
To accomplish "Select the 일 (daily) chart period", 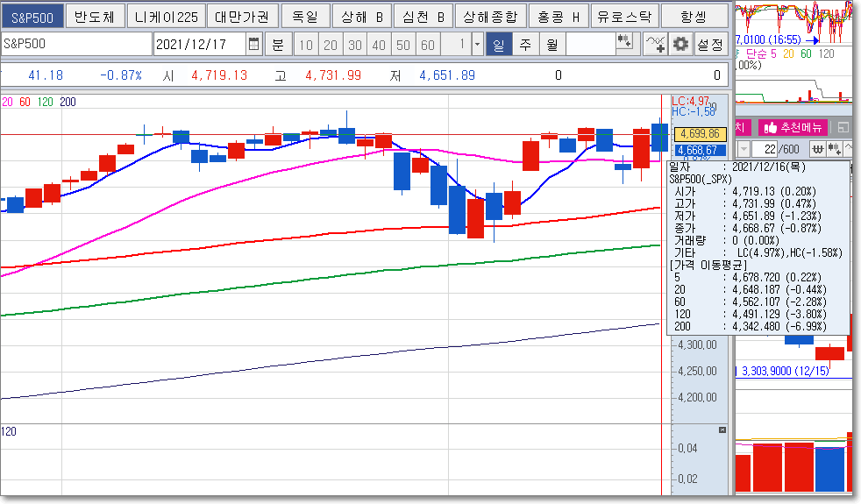I will pyautogui.click(x=499, y=45).
